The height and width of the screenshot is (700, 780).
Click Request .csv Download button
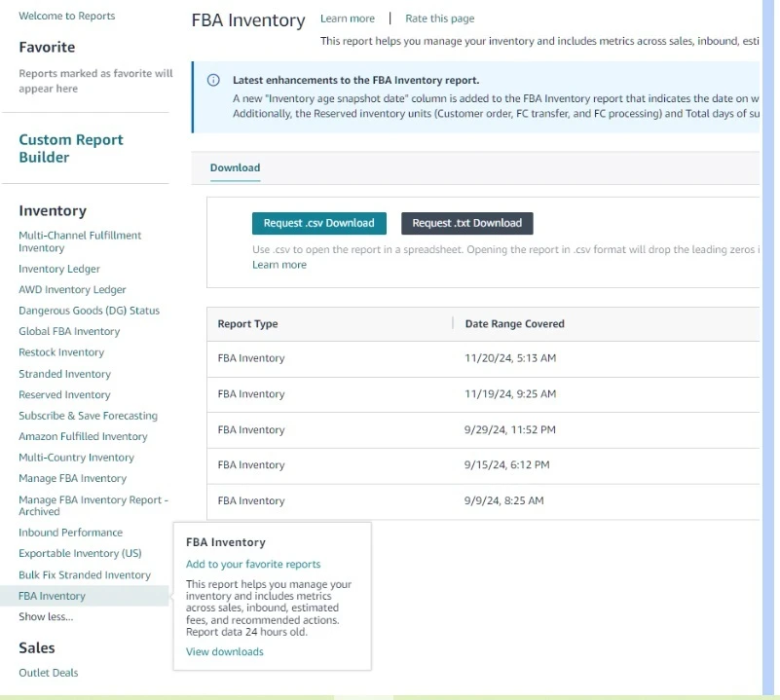(x=318, y=223)
